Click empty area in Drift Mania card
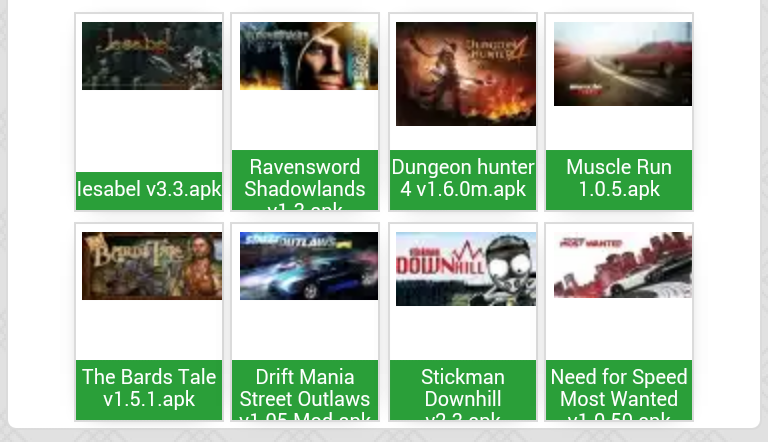768x442 pixels. tap(305, 330)
